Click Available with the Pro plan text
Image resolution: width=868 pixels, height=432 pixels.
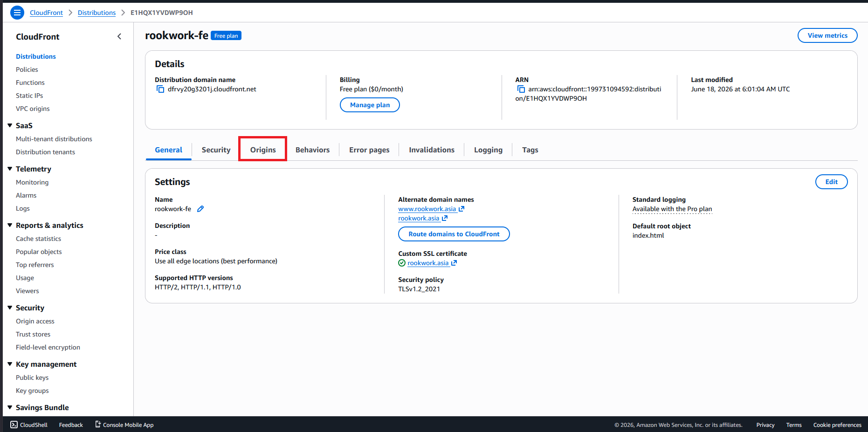click(x=672, y=209)
